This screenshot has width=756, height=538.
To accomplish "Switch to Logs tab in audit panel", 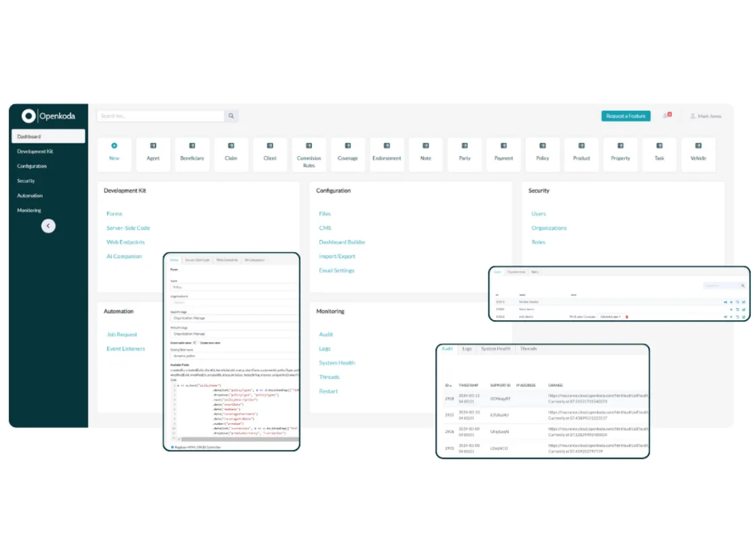I will click(x=467, y=348).
